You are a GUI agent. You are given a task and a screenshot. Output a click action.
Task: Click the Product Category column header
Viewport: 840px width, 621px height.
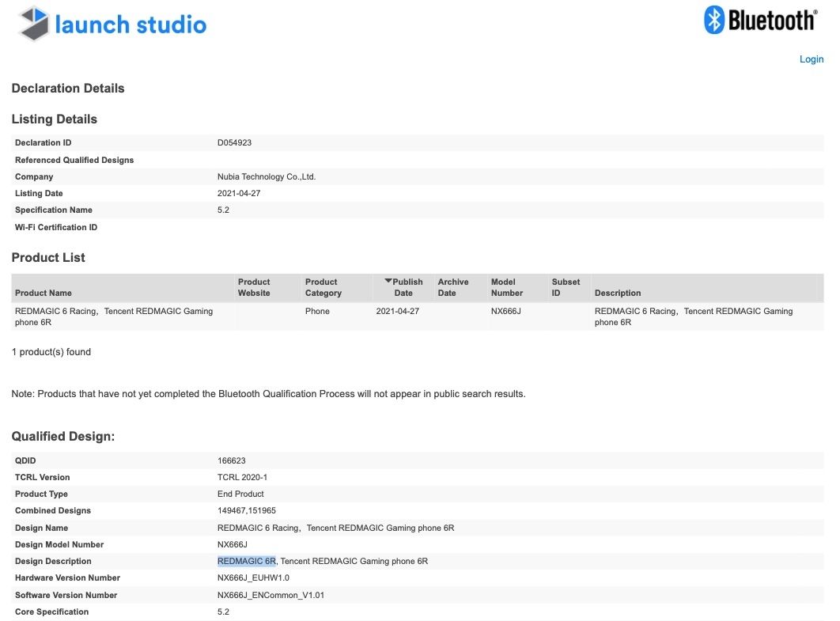pyautogui.click(x=323, y=287)
